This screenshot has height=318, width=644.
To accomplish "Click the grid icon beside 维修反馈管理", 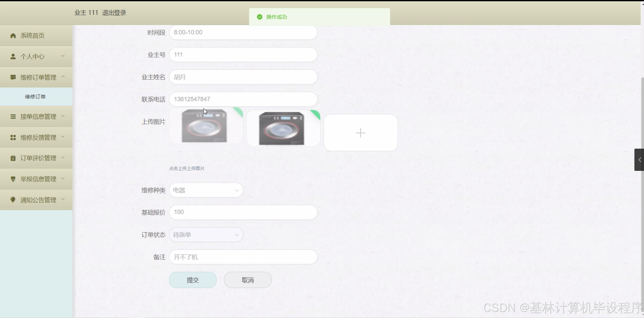I will tap(13, 138).
